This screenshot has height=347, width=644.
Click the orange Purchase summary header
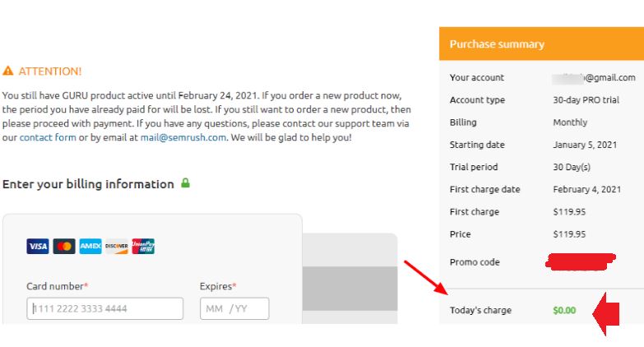point(541,44)
